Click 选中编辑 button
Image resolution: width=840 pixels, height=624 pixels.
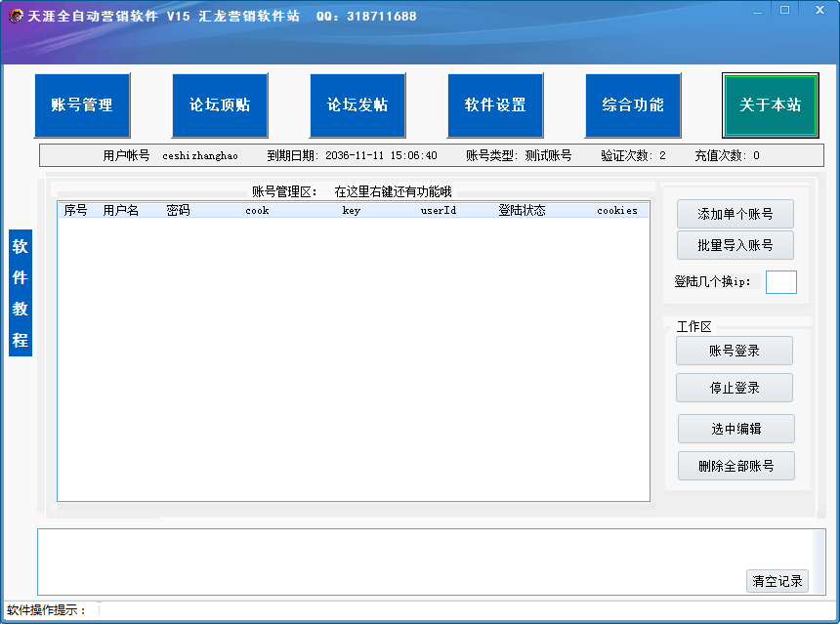pos(735,429)
